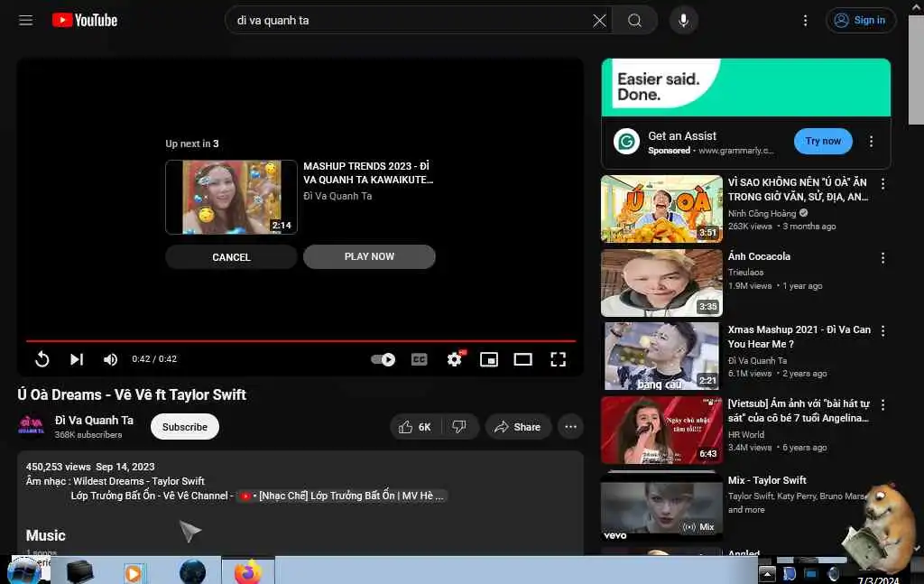The width and height of the screenshot is (924, 584).
Task: Open the media player taskbar icon
Action: 134,573
